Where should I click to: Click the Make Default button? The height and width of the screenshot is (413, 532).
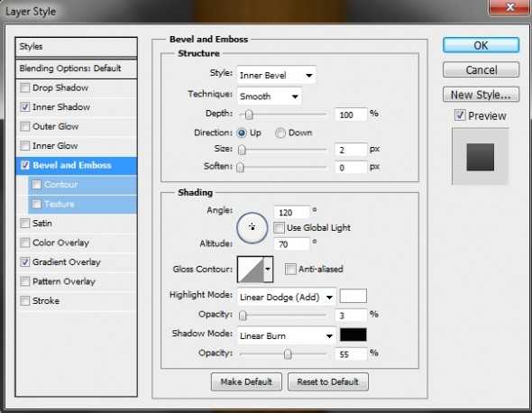[246, 381]
